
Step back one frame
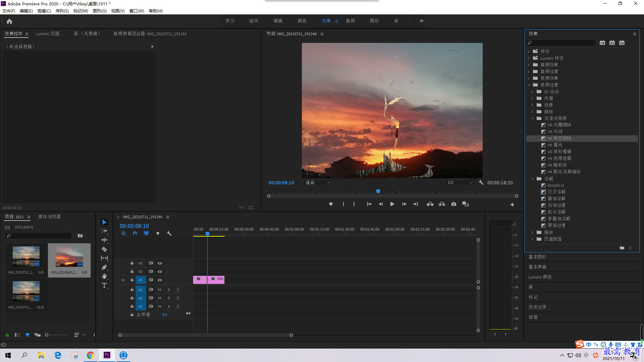381,204
